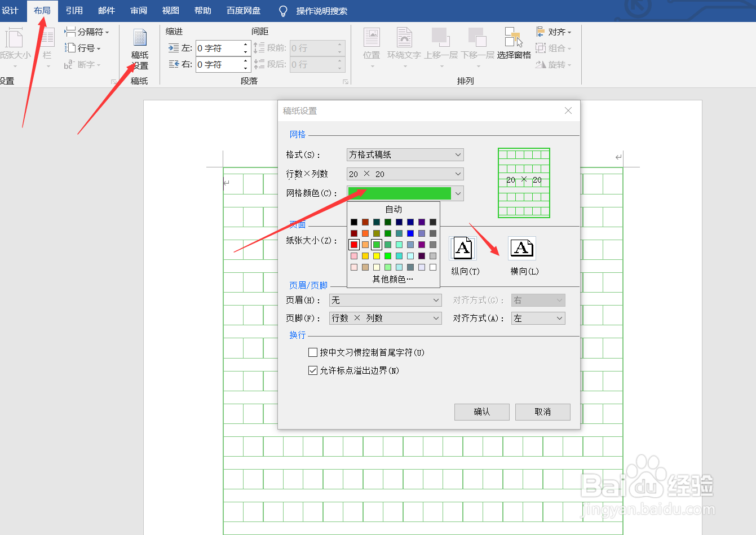Image resolution: width=756 pixels, height=535 pixels.
Task: Pick the pure blue color swatch
Action: 410,233
